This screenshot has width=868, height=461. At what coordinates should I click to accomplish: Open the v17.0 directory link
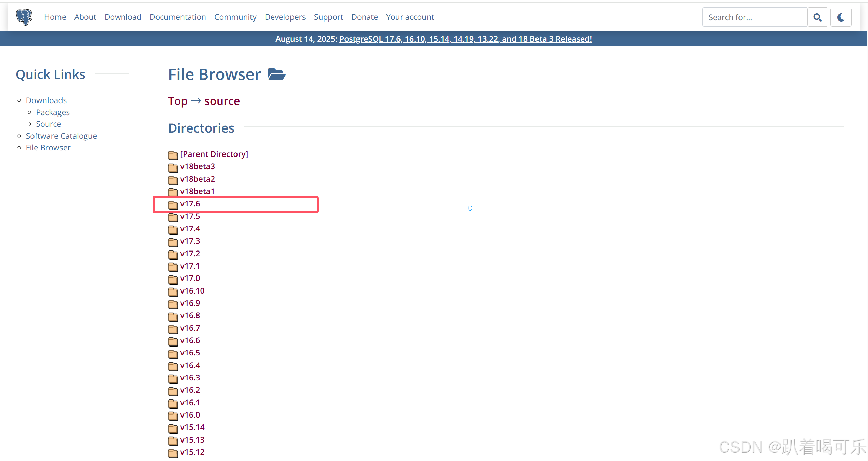pos(190,278)
